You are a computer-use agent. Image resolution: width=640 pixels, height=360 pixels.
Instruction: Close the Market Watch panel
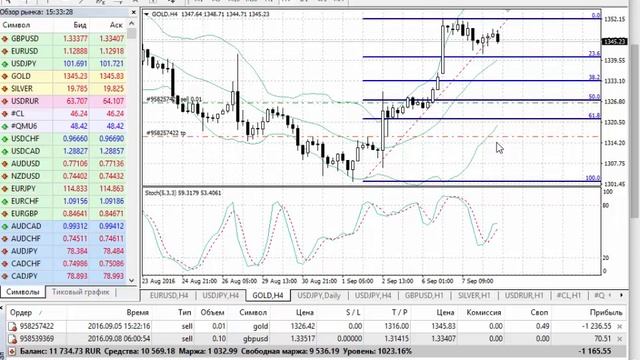[x=133, y=12]
